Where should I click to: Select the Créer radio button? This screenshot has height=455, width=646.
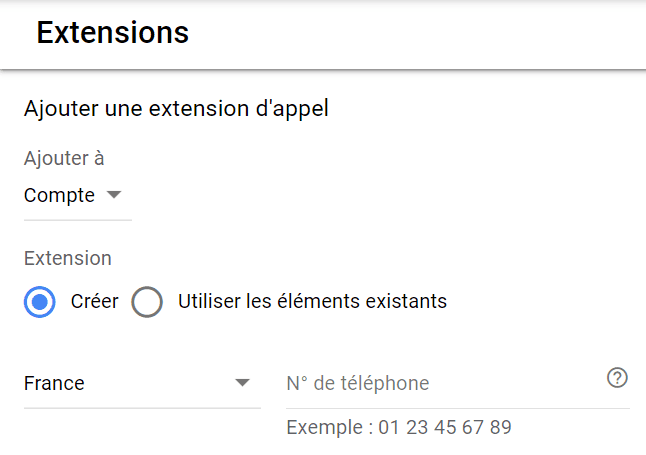coord(40,301)
